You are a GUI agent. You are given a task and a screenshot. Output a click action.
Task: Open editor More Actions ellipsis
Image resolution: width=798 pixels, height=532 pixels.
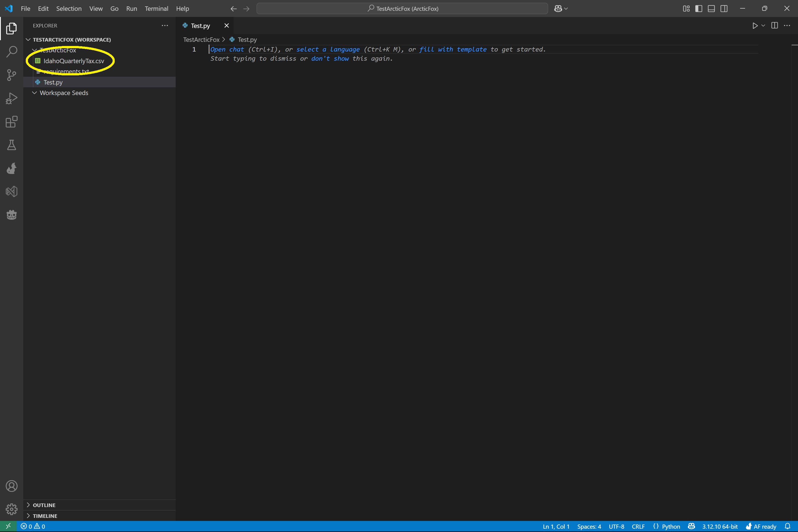click(787, 26)
